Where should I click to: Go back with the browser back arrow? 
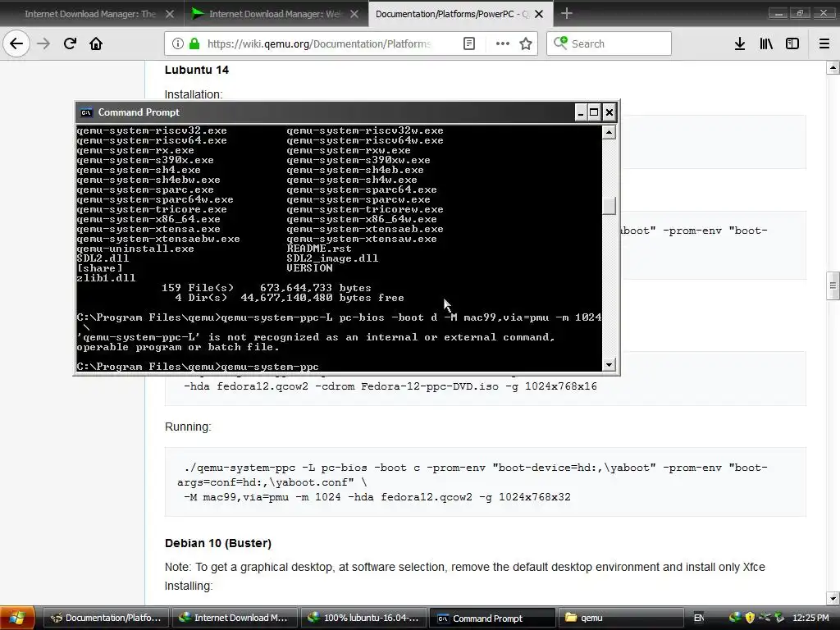tap(16, 43)
